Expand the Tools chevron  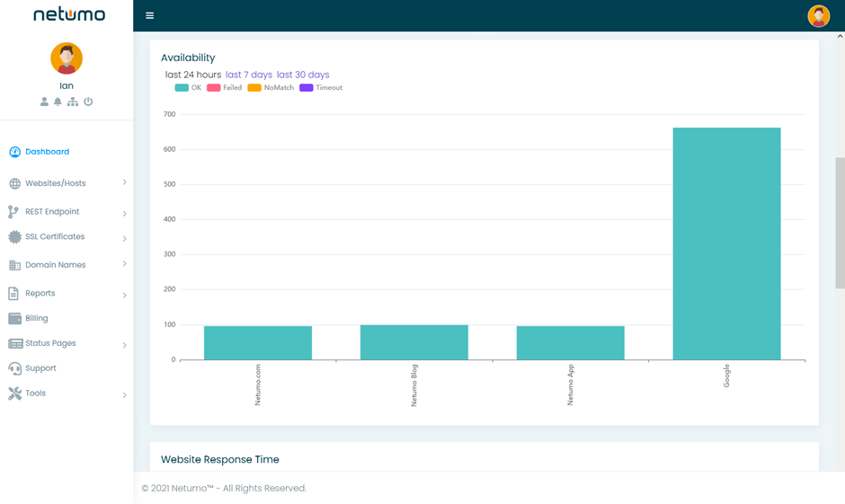pos(124,395)
